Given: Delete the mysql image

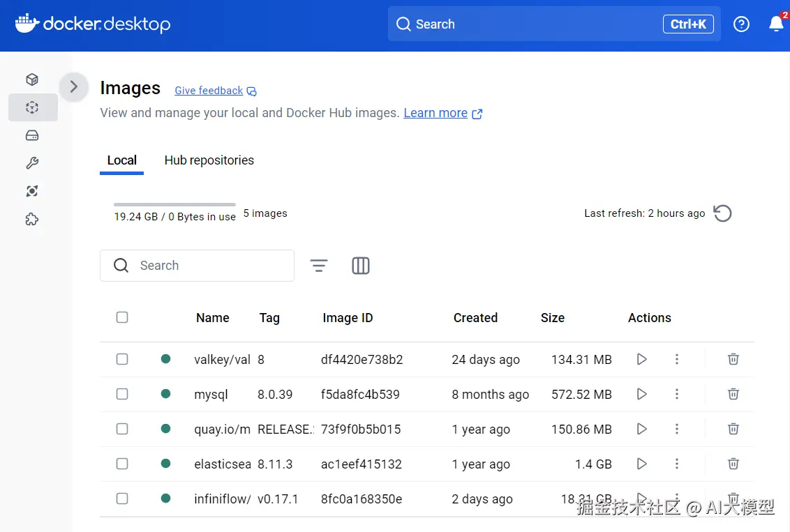Looking at the screenshot, I should pyautogui.click(x=733, y=394).
